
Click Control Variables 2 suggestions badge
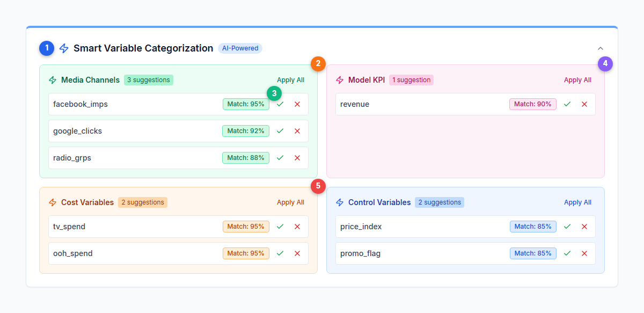440,202
